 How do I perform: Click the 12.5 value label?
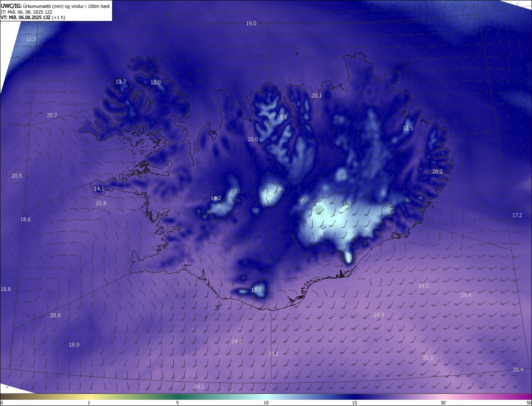[408, 128]
